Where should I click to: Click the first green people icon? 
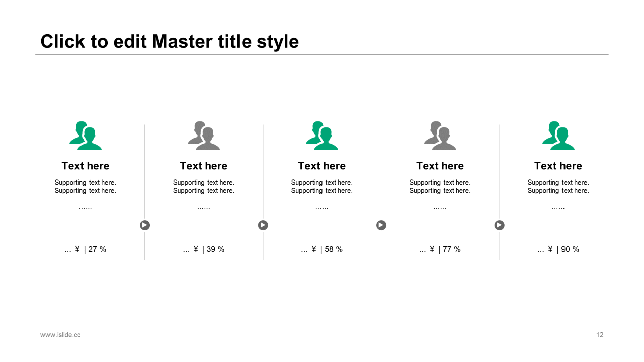click(x=86, y=135)
